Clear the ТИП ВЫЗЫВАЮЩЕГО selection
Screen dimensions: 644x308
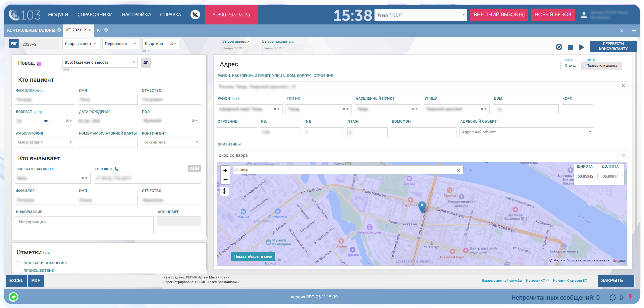(83, 178)
